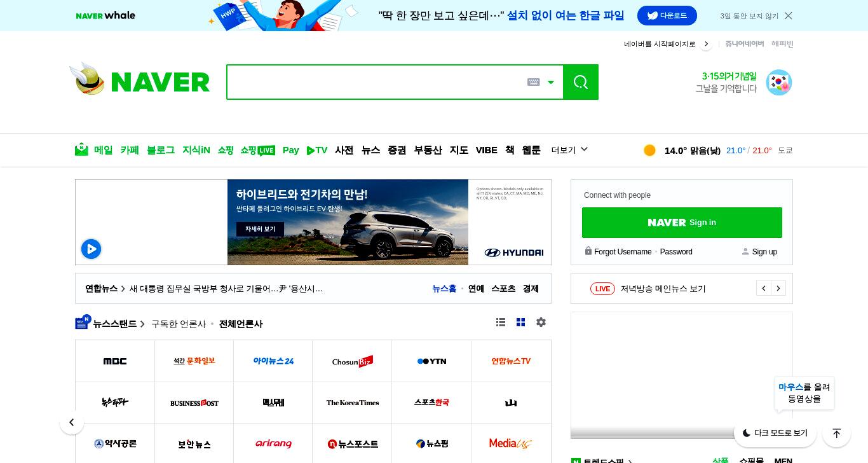868x463 pixels.
Task: Click the YTN press logo
Action: point(431,361)
